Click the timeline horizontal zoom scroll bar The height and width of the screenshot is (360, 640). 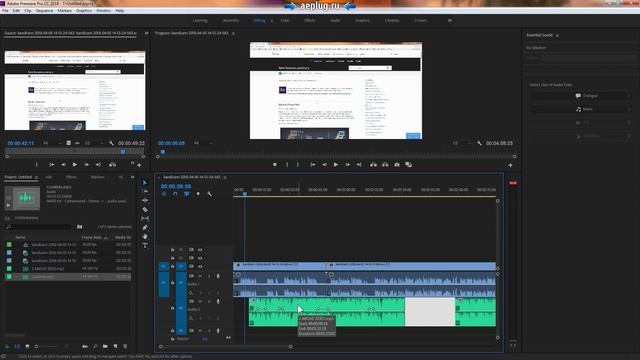225,347
